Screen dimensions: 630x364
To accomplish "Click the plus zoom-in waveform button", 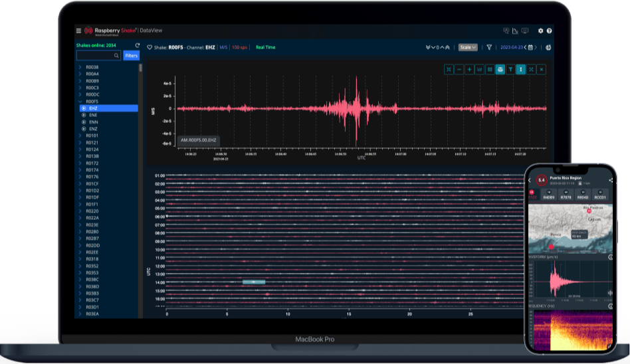I will pyautogui.click(x=469, y=70).
